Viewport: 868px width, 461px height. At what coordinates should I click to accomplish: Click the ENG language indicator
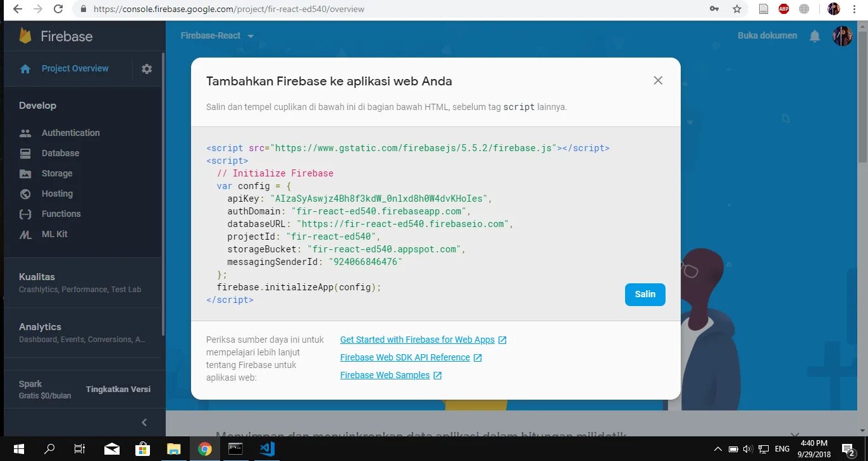click(782, 449)
